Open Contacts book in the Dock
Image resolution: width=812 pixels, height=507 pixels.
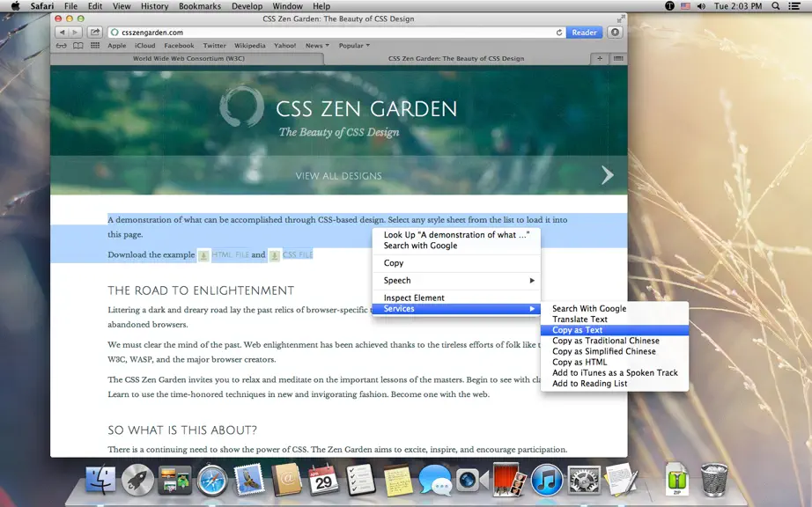[286, 480]
